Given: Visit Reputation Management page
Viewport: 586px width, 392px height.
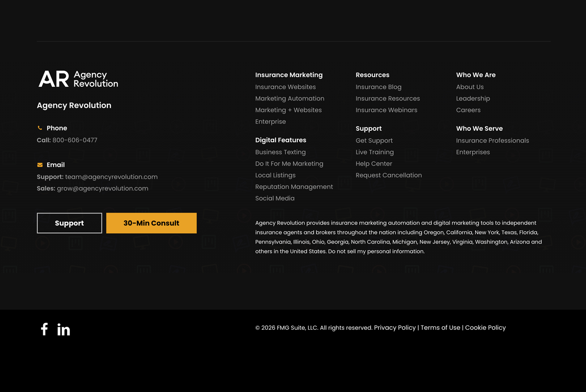Looking at the screenshot, I should (x=294, y=187).
